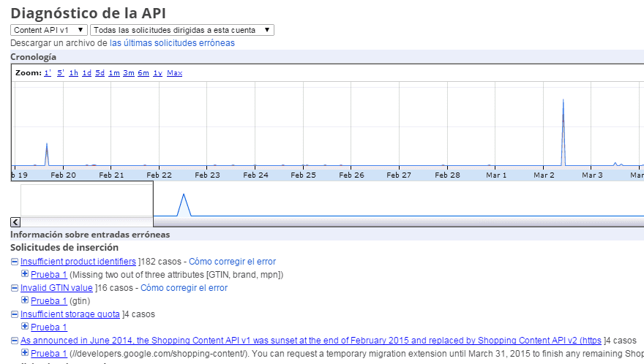Select the Max zoom option
The height and width of the screenshot is (364, 644).
click(x=175, y=73)
